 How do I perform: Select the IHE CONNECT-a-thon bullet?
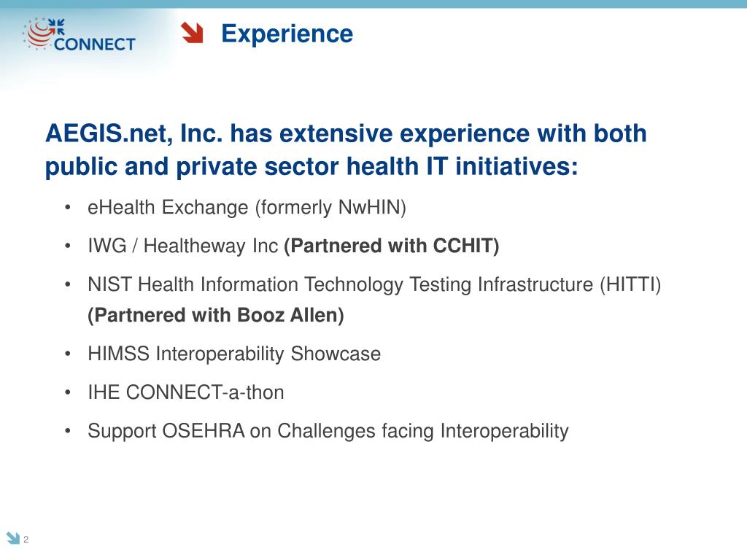(x=186, y=392)
